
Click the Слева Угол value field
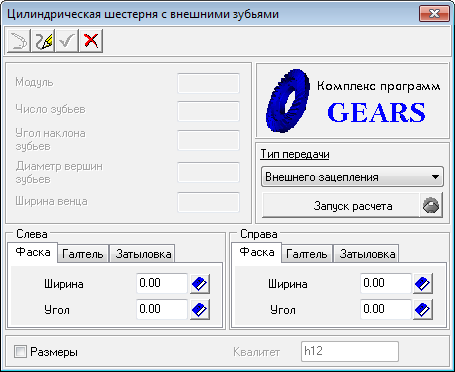(162, 309)
